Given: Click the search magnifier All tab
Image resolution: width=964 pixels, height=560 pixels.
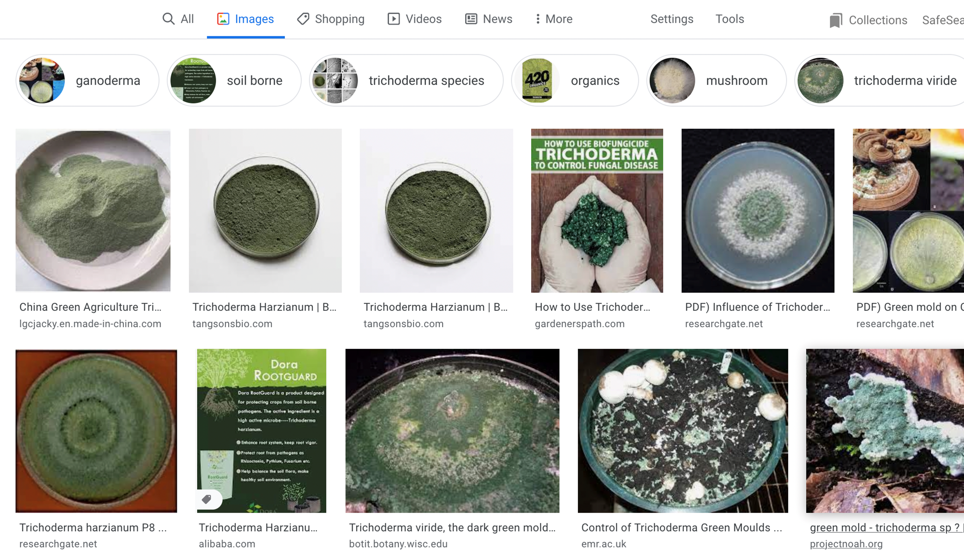Looking at the screenshot, I should point(178,19).
